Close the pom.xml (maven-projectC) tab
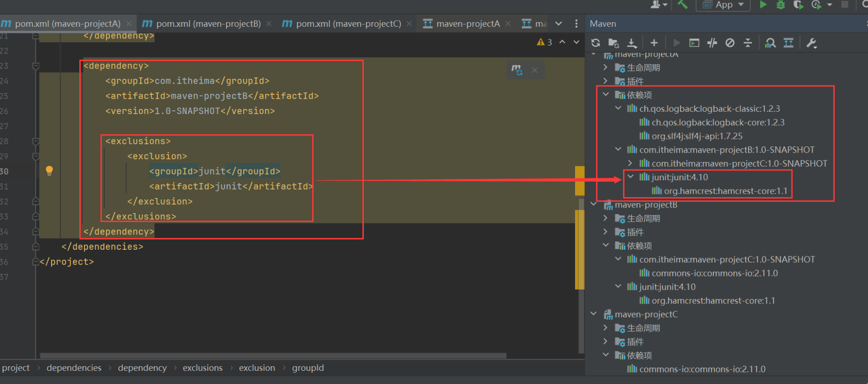 409,23
